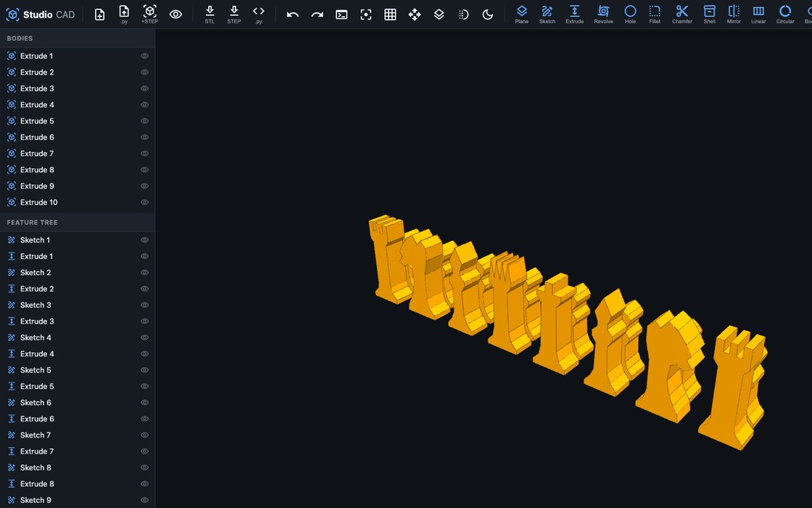Select Extrude 5 in the feature tree
Screen dimensions: 812x508
77,386
